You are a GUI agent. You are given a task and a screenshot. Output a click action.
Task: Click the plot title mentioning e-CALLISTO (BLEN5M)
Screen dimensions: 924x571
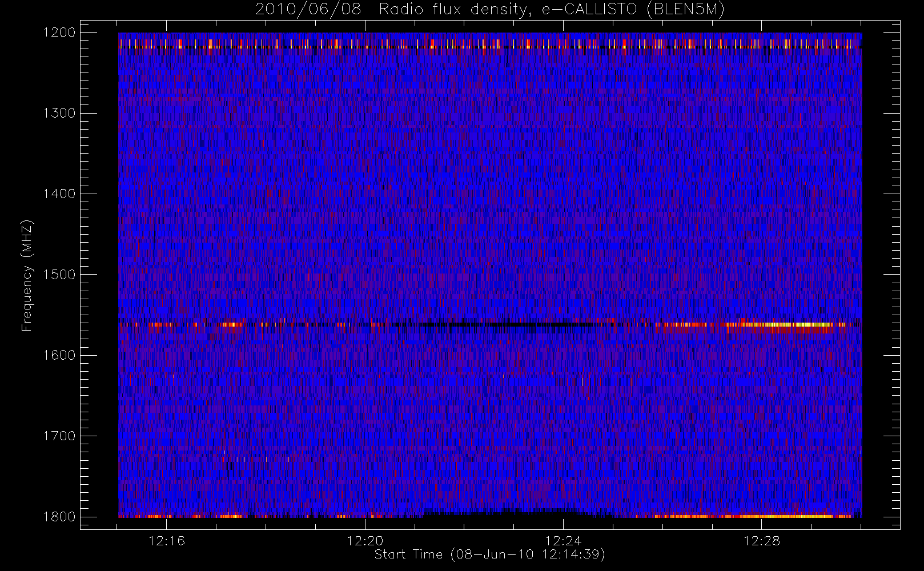point(490,9)
